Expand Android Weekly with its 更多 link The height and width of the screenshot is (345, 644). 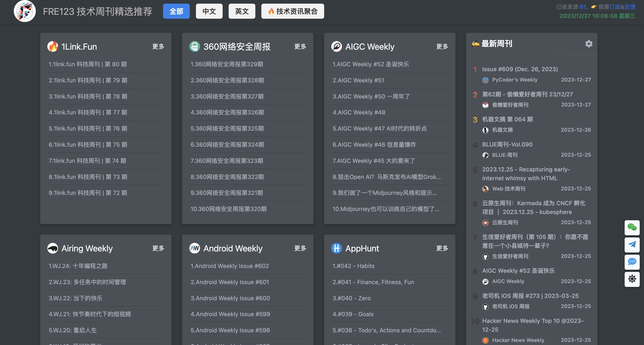point(300,248)
